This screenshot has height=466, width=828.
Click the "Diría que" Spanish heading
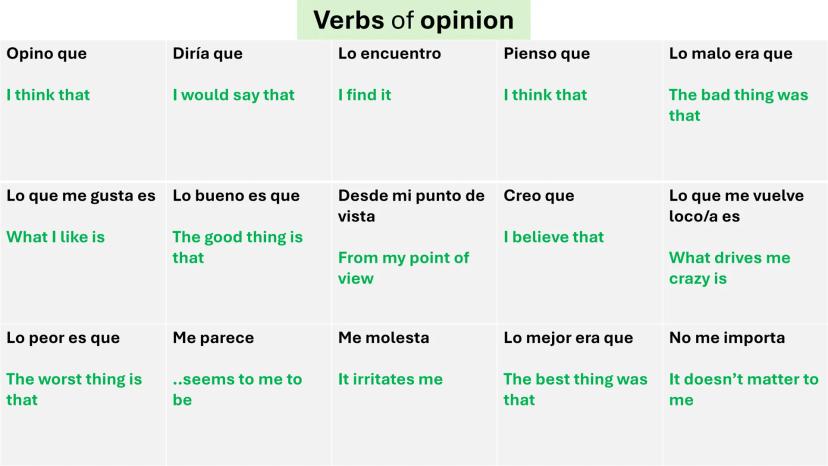pos(207,54)
